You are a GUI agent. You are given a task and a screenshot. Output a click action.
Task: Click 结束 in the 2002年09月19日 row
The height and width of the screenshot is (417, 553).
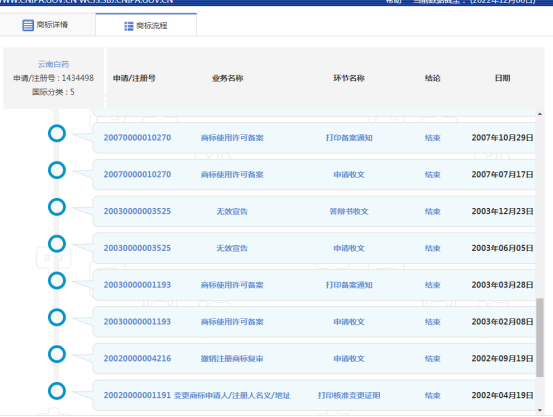coord(433,358)
